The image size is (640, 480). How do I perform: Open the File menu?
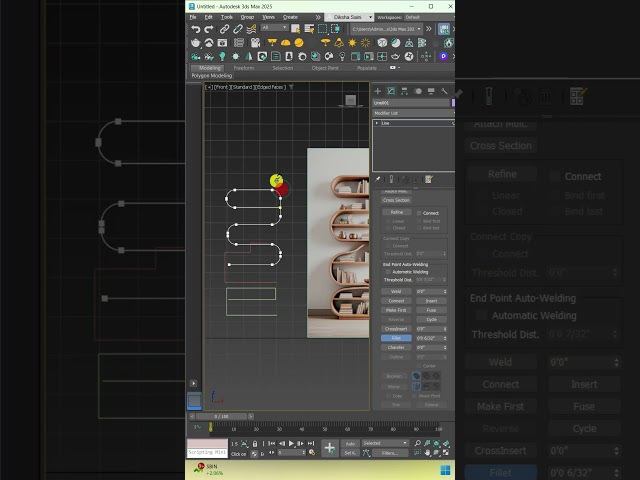click(x=193, y=17)
